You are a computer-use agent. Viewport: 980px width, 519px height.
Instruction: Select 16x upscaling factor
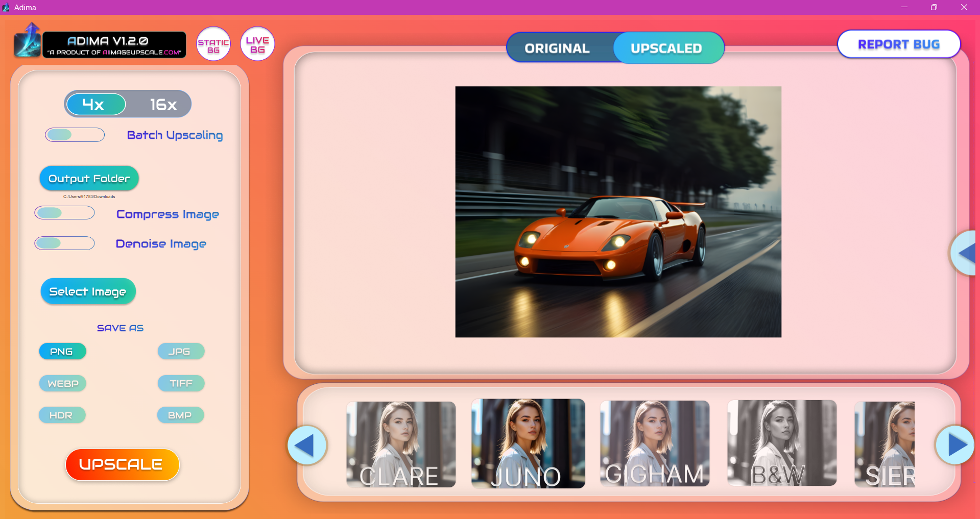[x=162, y=104]
